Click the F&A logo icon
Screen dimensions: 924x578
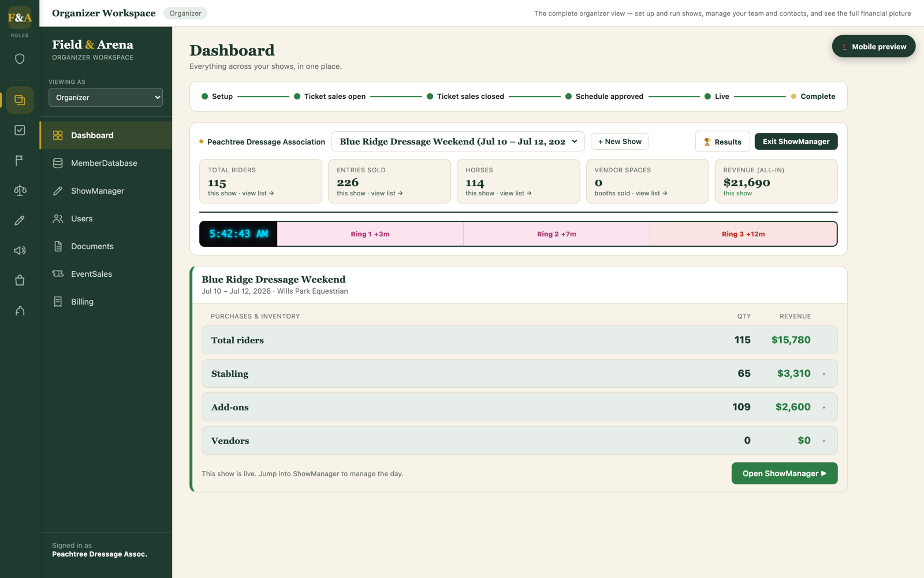pos(20,17)
